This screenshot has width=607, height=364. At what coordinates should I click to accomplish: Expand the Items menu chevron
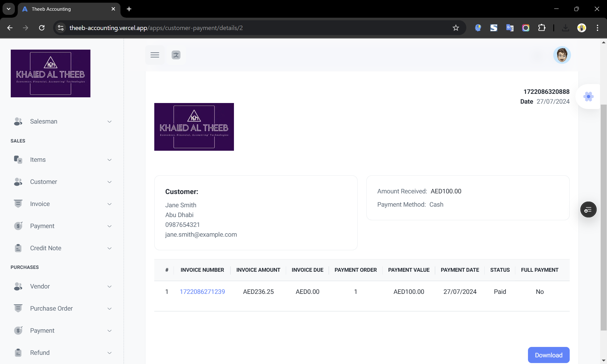[x=109, y=160]
